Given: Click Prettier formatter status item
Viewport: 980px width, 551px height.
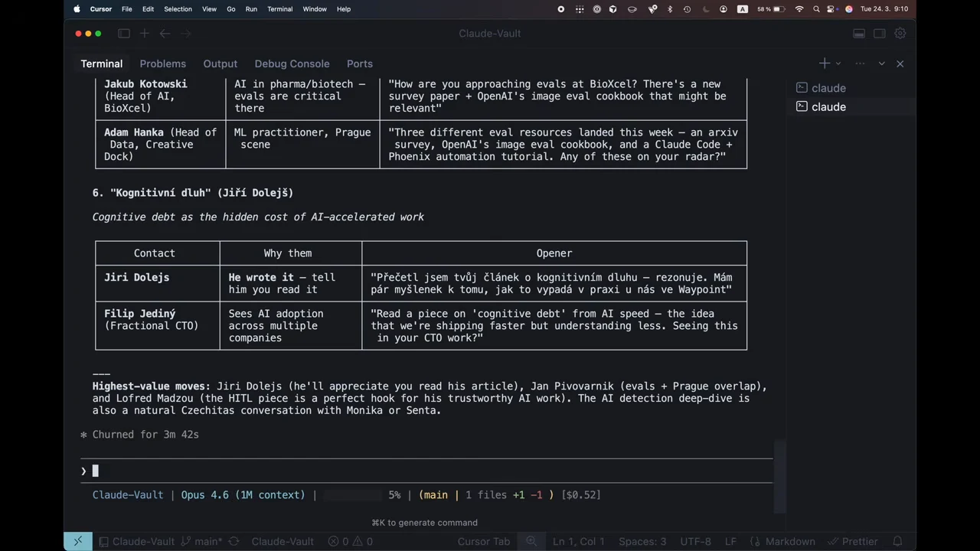Looking at the screenshot, I should (x=853, y=541).
